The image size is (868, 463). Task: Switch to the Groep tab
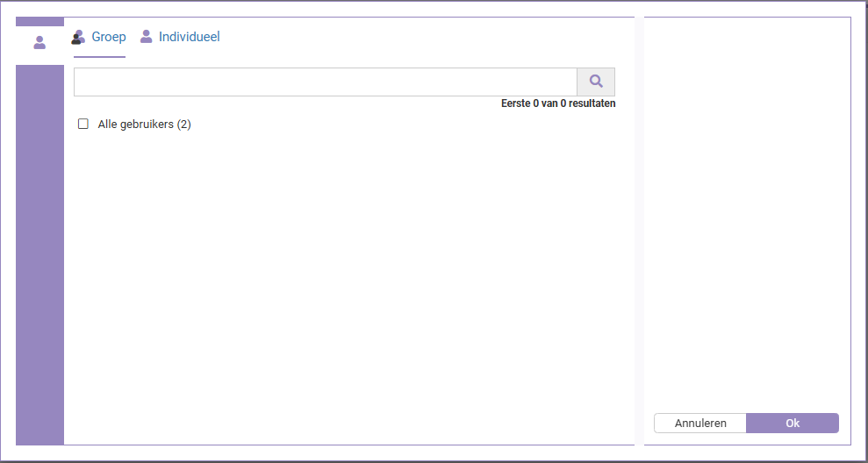108,37
